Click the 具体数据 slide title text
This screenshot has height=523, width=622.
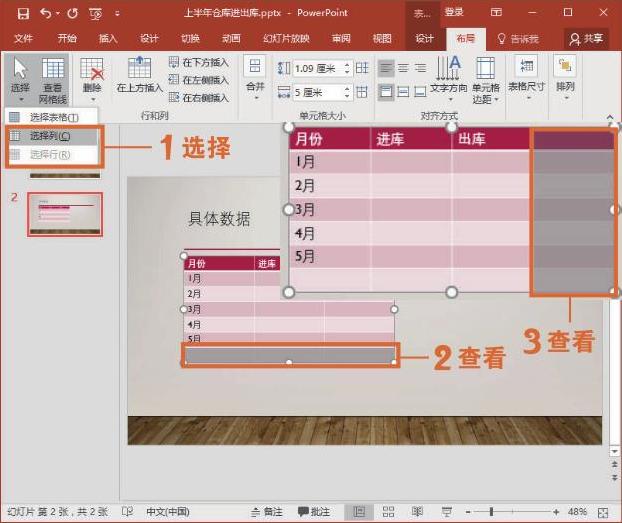[219, 219]
